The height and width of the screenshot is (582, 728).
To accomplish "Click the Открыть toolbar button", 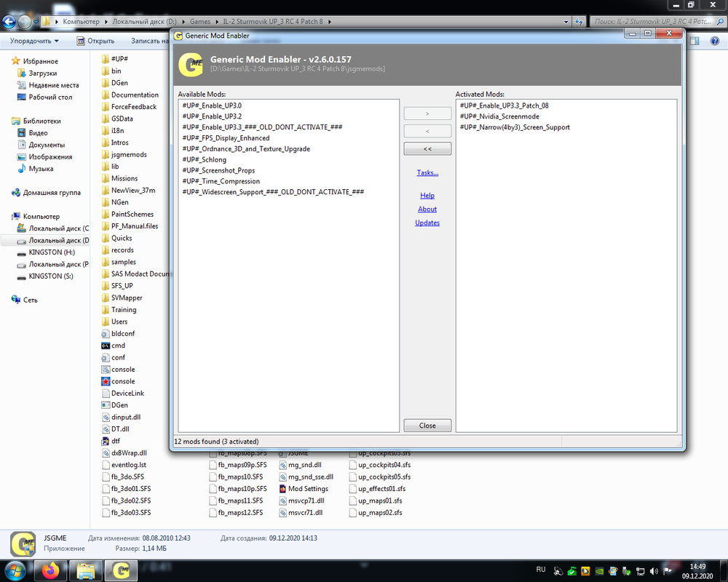I will coord(95,41).
